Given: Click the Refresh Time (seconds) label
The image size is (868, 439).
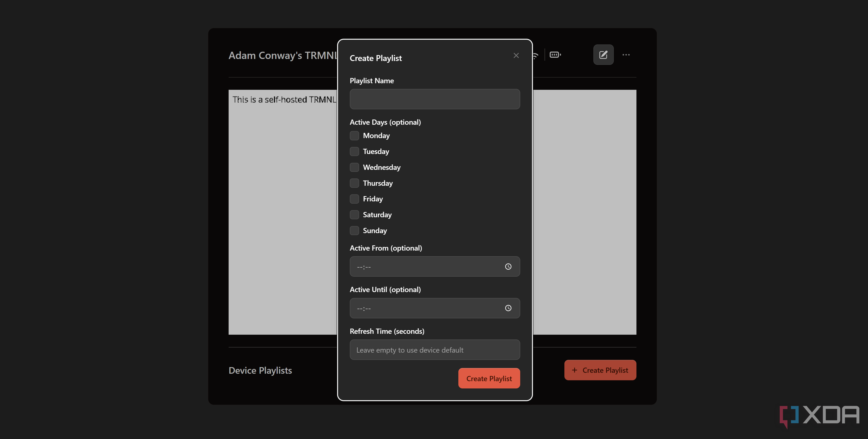Looking at the screenshot, I should [387, 331].
